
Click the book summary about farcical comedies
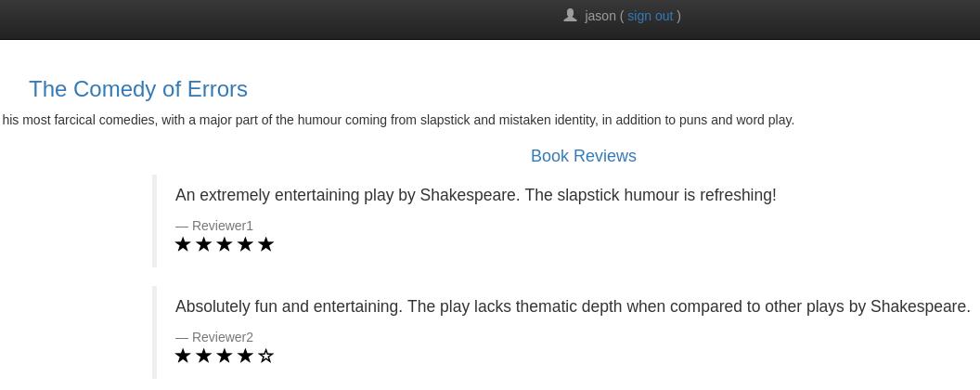pyautogui.click(x=397, y=120)
